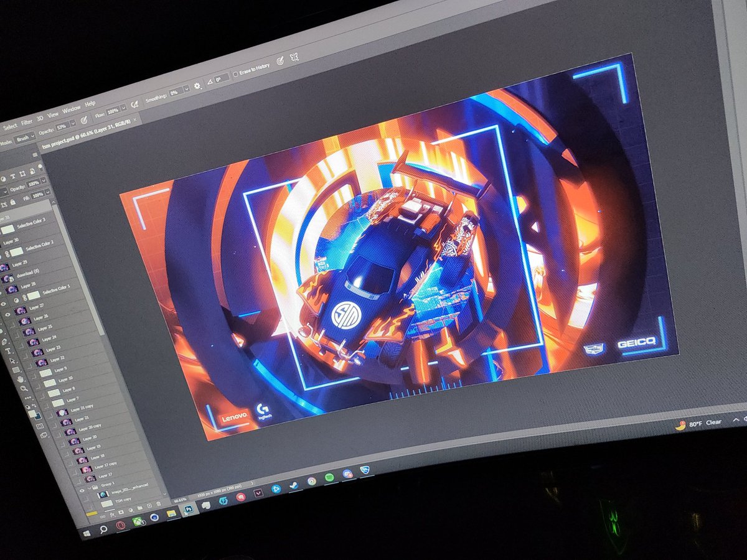This screenshot has width=747, height=560.
Task: Enable airbrush-style build-up icon
Action: click(134, 105)
